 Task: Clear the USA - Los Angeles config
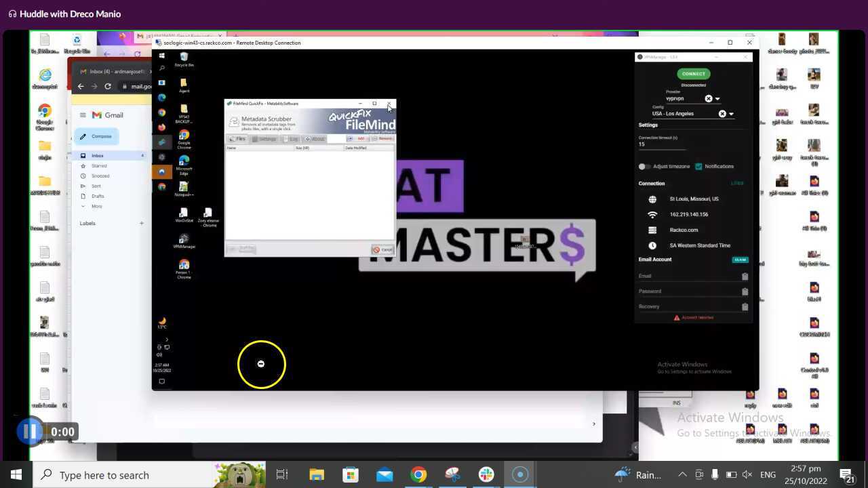pyautogui.click(x=722, y=115)
